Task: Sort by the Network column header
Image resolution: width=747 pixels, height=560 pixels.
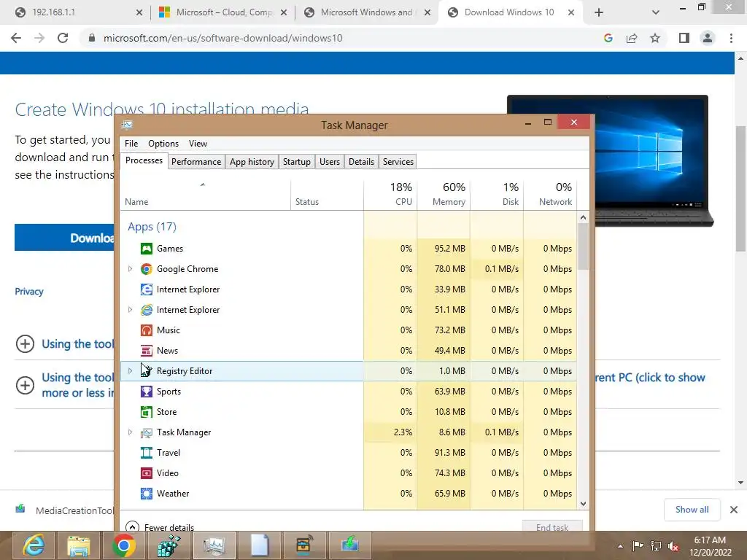Action: click(550, 195)
